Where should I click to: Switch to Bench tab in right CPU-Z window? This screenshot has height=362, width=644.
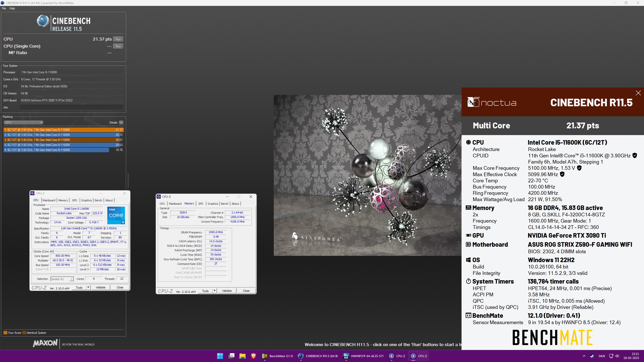coord(225,204)
